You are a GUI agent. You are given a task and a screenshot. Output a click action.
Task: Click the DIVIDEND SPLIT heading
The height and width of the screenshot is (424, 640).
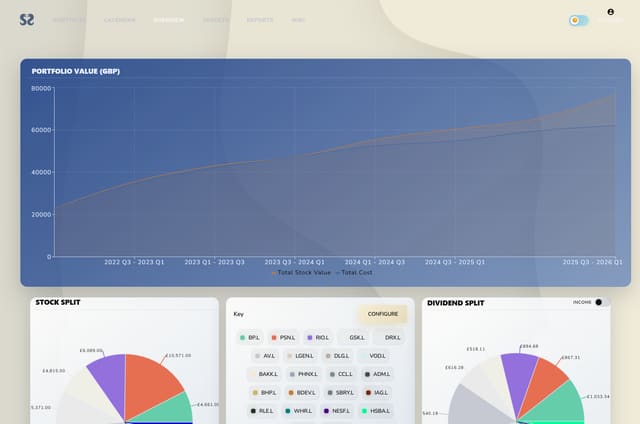[456, 303]
